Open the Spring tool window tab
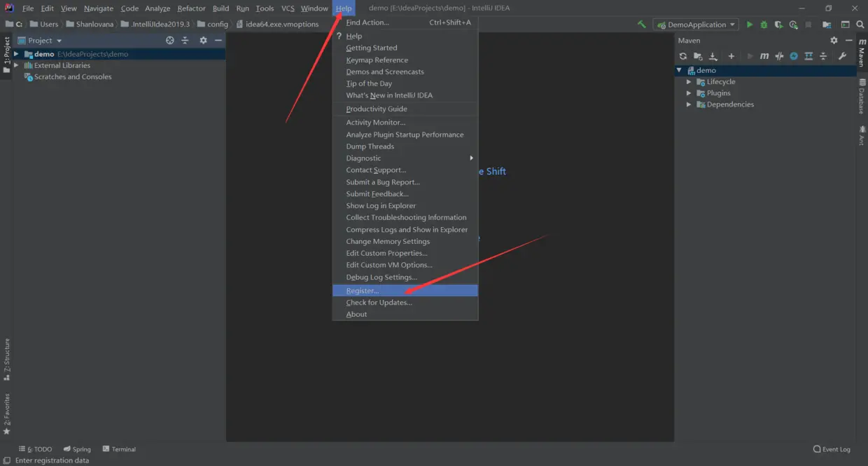This screenshot has height=466, width=868. coord(77,449)
